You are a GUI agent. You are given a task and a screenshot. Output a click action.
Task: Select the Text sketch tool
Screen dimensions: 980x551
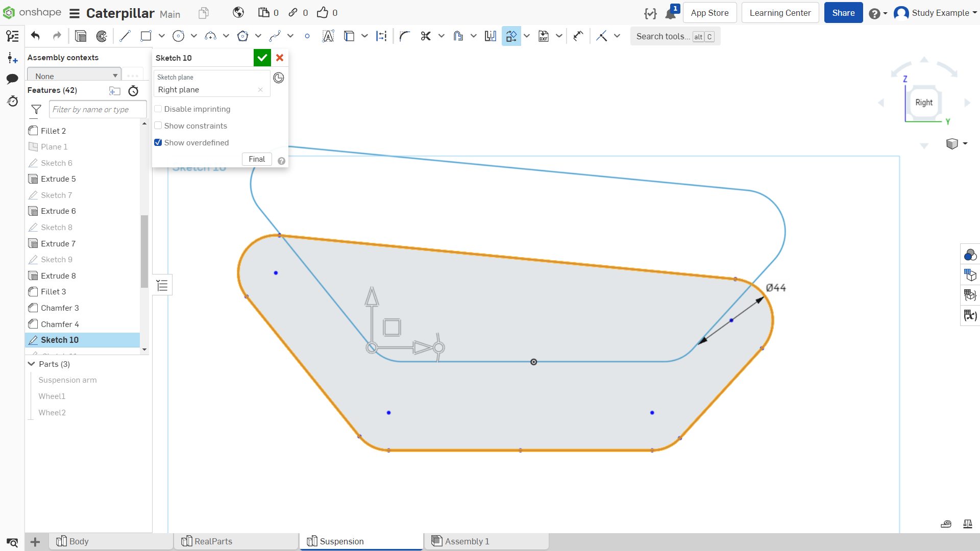click(x=328, y=36)
